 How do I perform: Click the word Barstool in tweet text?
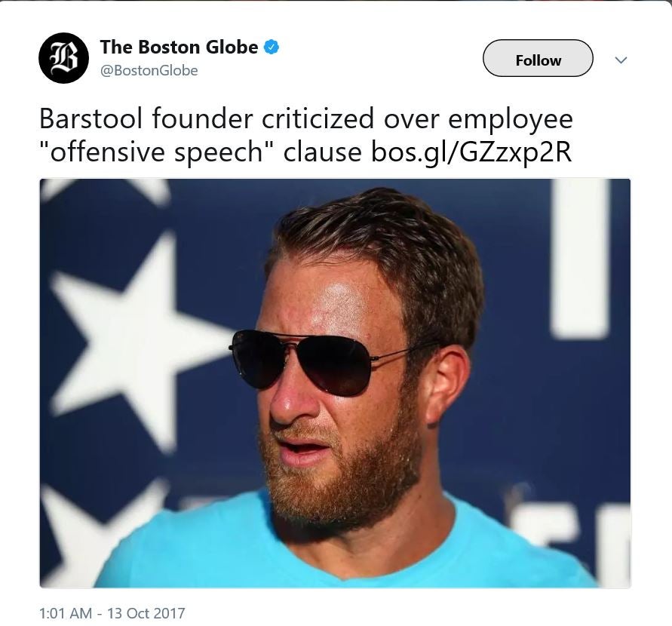[91, 119]
